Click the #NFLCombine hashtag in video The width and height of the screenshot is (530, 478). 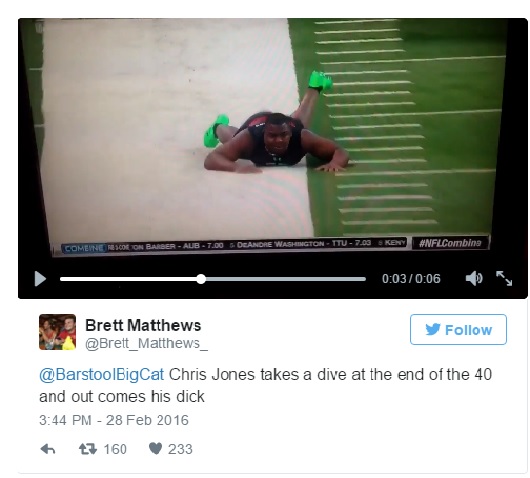[450, 243]
